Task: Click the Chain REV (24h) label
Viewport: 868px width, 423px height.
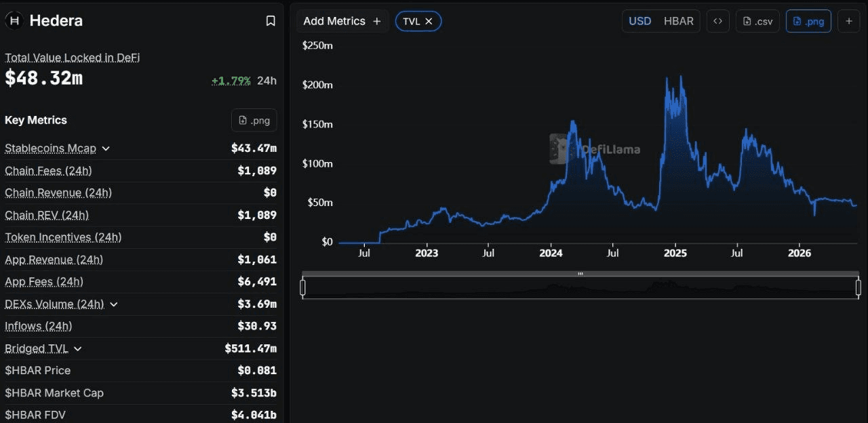Action: click(47, 215)
